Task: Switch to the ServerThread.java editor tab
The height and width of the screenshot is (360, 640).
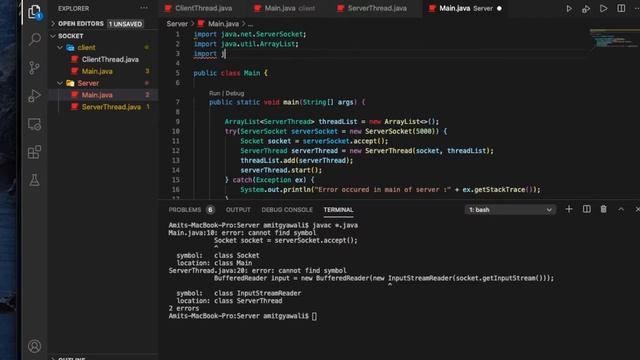Action: coord(372,8)
